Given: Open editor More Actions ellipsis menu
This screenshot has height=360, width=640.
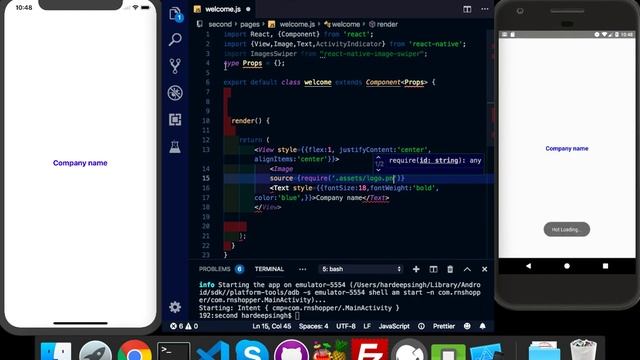Looking at the screenshot, I should pyautogui.click(x=484, y=9).
